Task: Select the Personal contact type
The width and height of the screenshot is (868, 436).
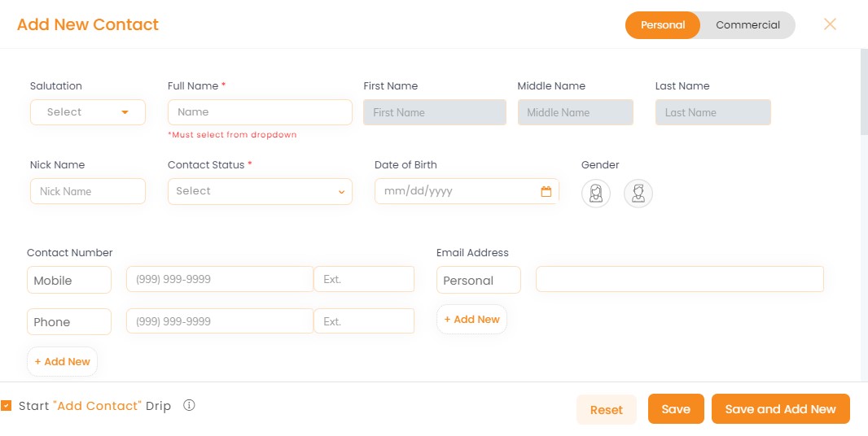Action: 663,25
